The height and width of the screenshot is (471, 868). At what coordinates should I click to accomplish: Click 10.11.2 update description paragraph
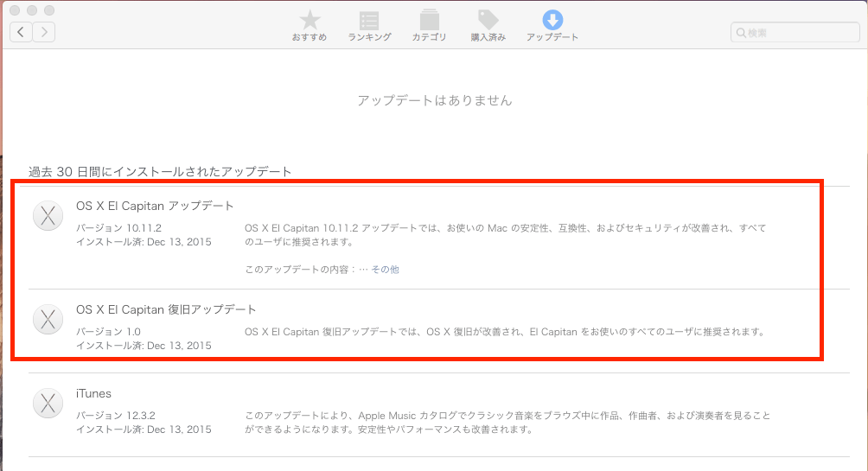coord(506,235)
